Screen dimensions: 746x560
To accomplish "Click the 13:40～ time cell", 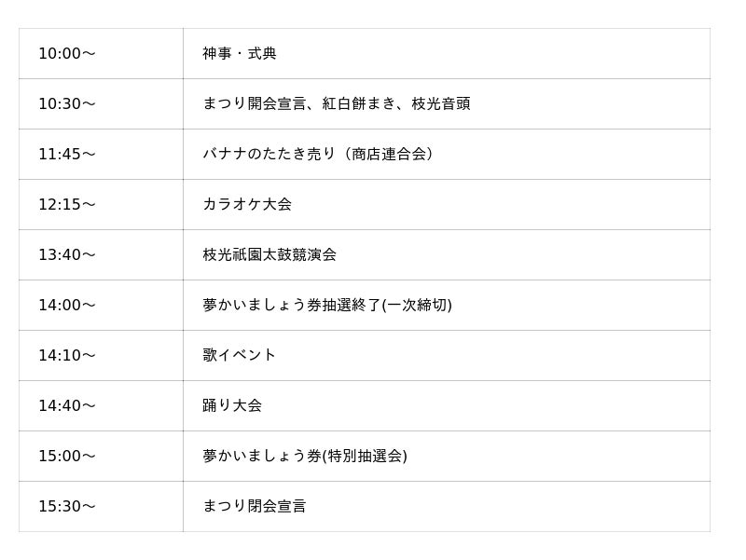I will [x=67, y=255].
